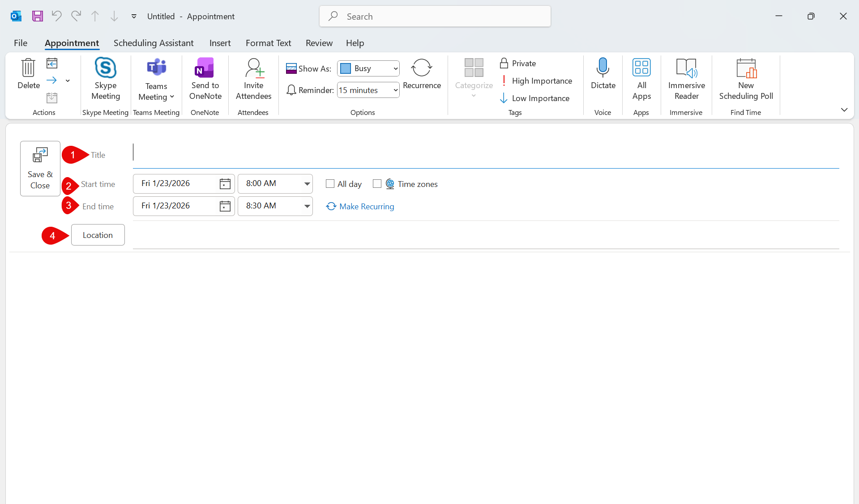Open the Reminder 15 minutes dropdown
859x504 pixels.
395,90
